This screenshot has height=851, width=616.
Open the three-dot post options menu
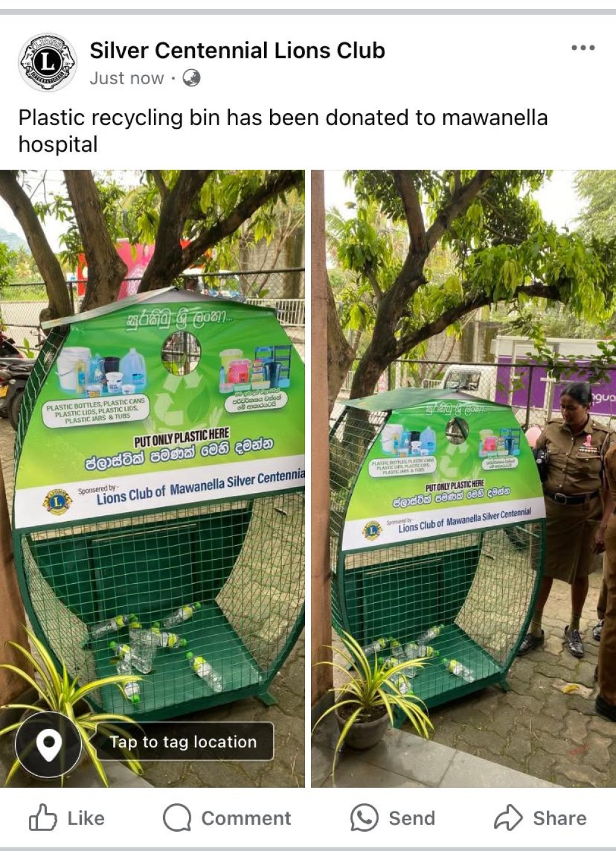pos(583,48)
